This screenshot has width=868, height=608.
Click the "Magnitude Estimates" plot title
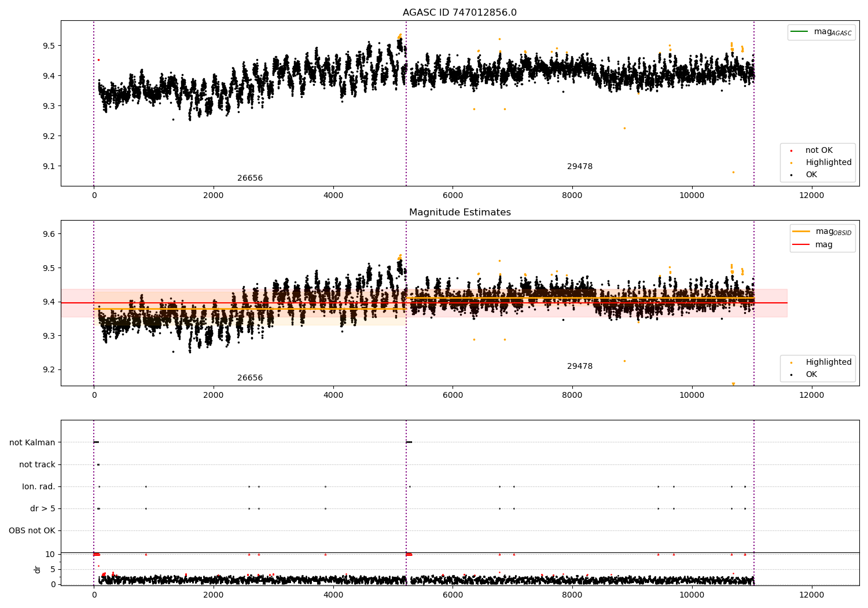(460, 213)
